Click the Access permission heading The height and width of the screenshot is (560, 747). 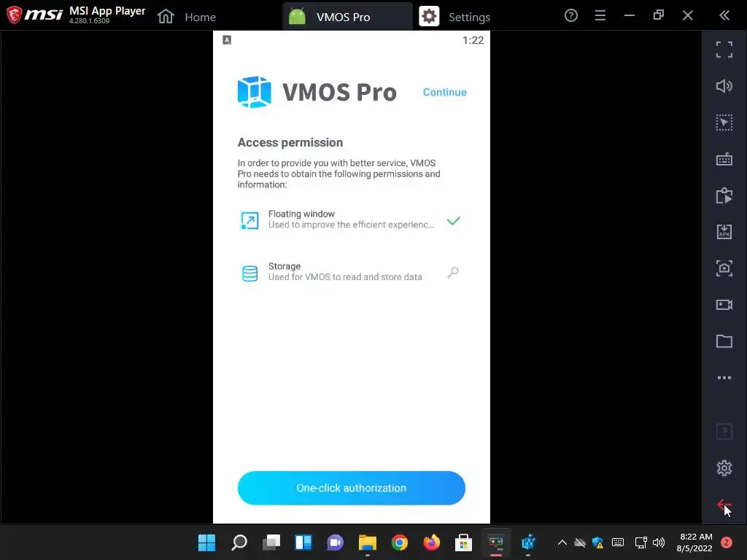point(290,142)
